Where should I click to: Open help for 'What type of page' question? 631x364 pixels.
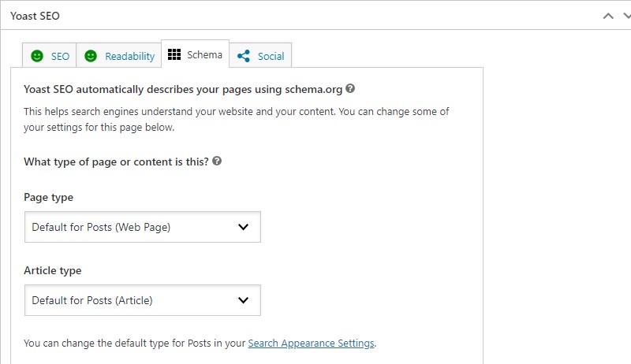click(x=217, y=161)
